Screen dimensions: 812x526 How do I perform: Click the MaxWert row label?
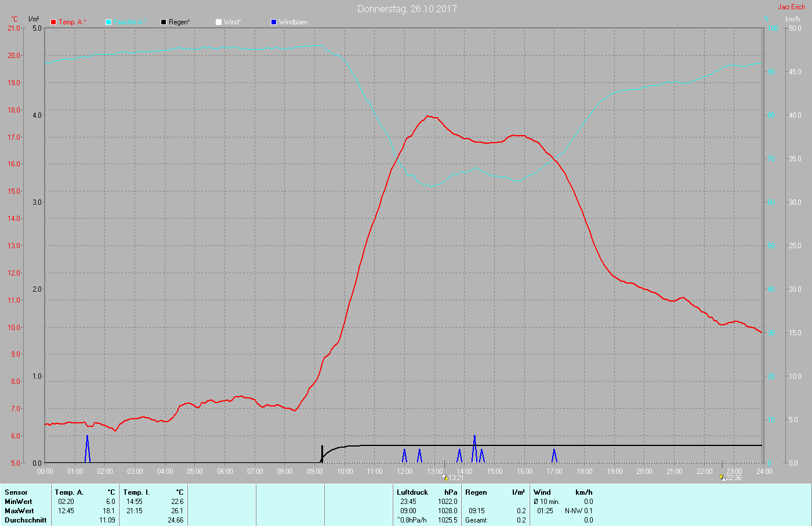(19, 511)
